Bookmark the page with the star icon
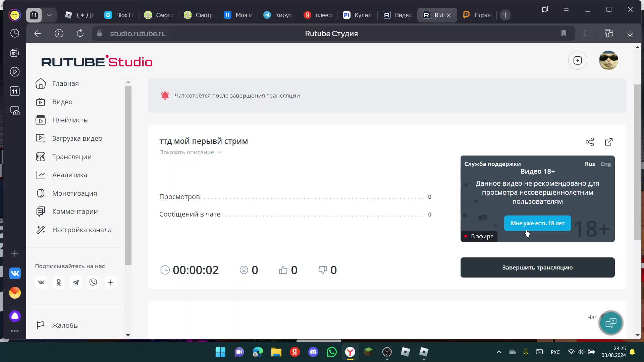This screenshot has height=362, width=644. (564, 33)
